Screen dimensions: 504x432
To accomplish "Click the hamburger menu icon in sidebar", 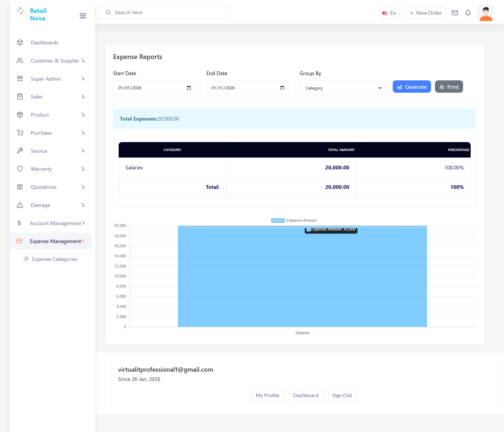I will pos(83,16).
